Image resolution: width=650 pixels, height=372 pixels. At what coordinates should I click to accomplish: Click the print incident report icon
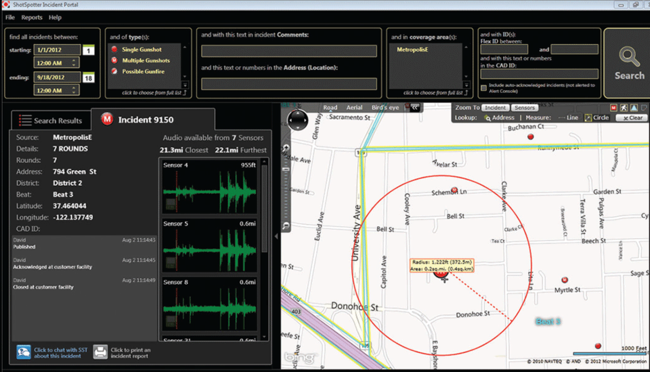coord(100,352)
